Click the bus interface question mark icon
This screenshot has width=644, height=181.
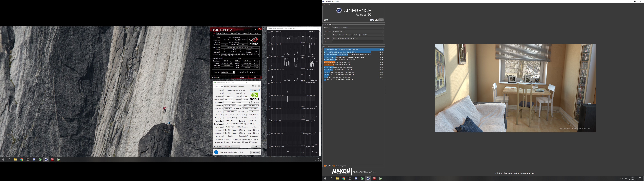(x=259, y=109)
